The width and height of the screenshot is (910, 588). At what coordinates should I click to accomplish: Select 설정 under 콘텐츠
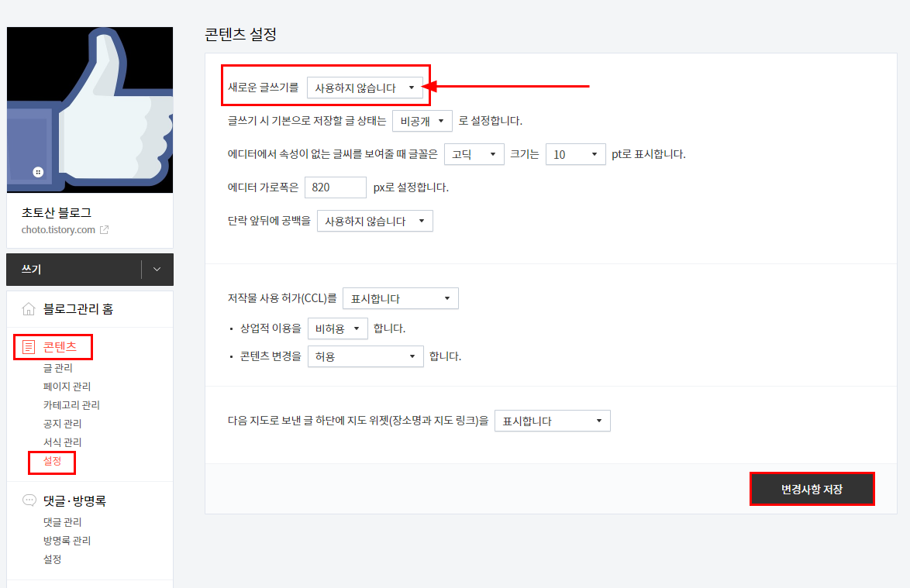point(52,461)
